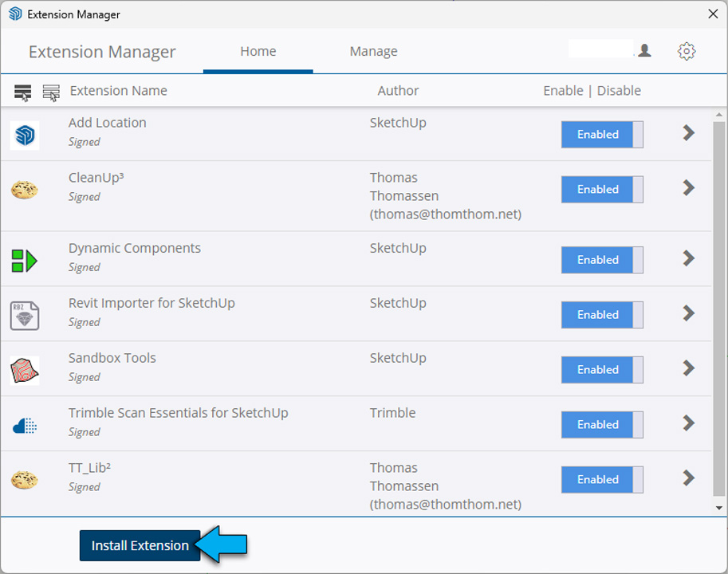Click the Install Extension button
The width and height of the screenshot is (728, 574).
pos(140,545)
